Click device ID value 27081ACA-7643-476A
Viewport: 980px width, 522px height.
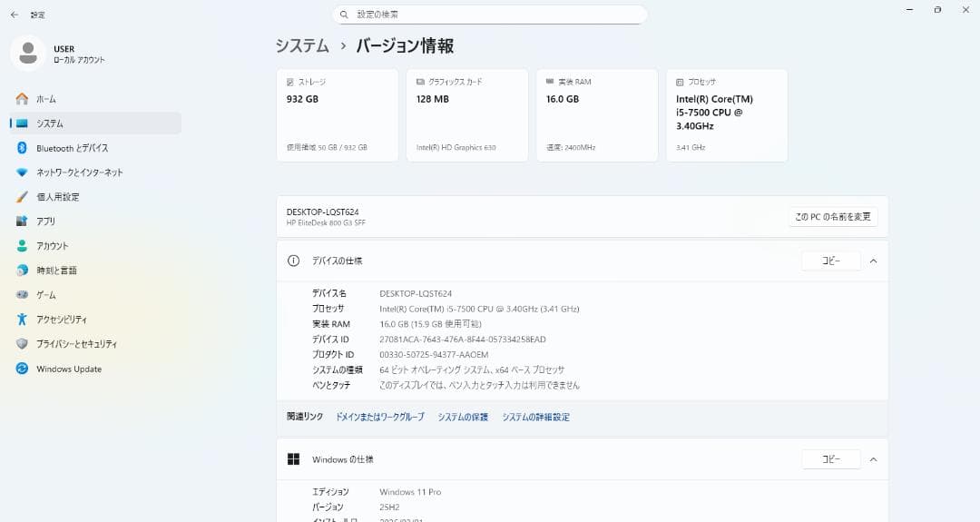[463, 340]
